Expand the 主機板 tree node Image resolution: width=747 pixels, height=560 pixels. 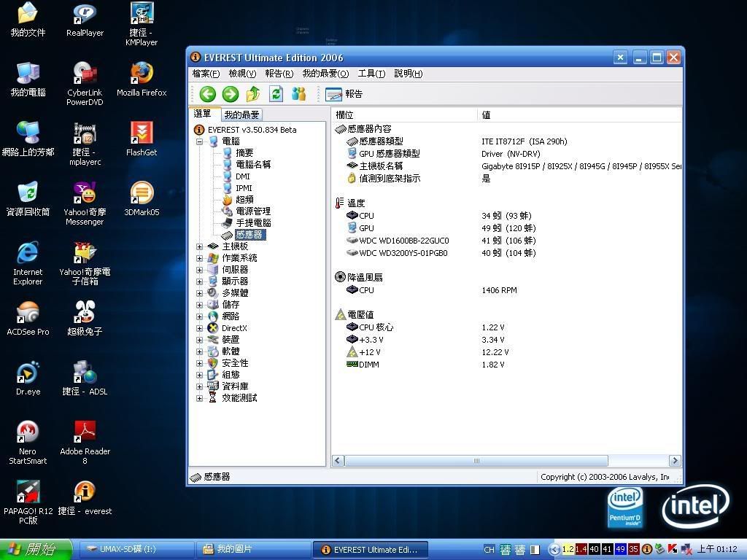(x=199, y=246)
